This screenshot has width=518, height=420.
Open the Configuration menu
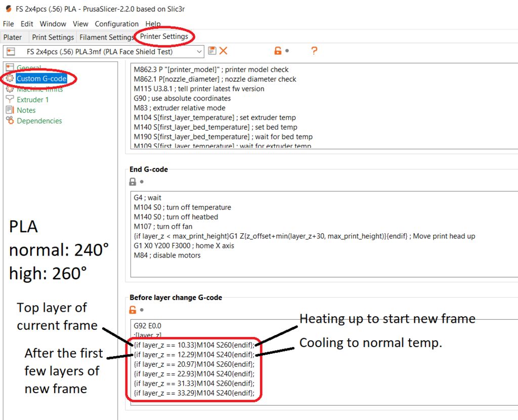tap(117, 24)
